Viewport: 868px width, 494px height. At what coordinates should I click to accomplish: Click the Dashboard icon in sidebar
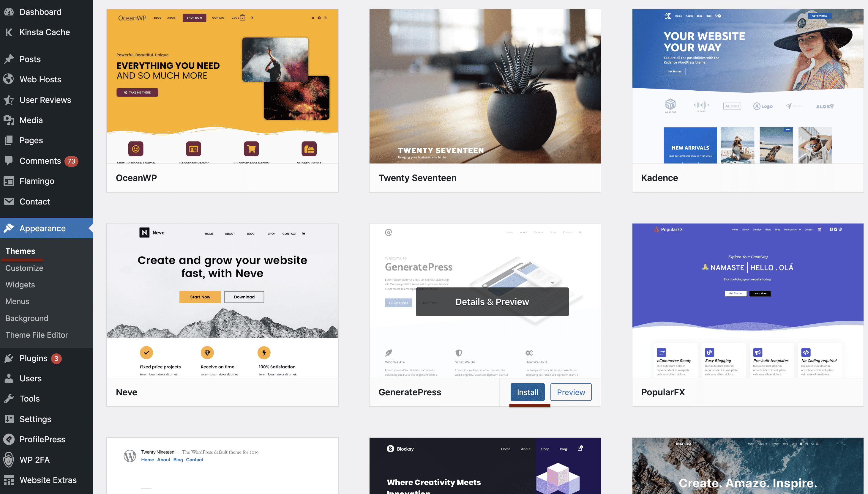(x=11, y=11)
